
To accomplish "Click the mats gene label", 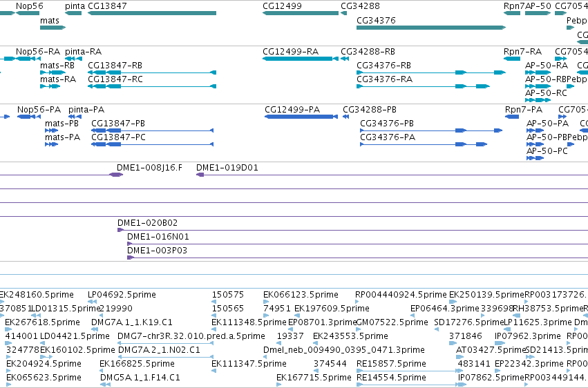I will tap(50, 21).
